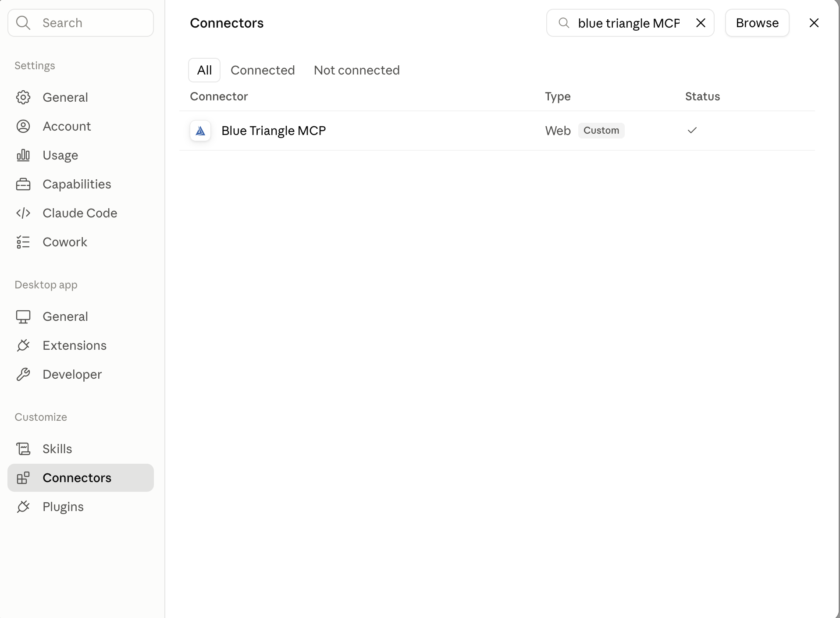Screen dimensions: 840x618
Task: Click the Connector column header
Action: tap(219, 96)
